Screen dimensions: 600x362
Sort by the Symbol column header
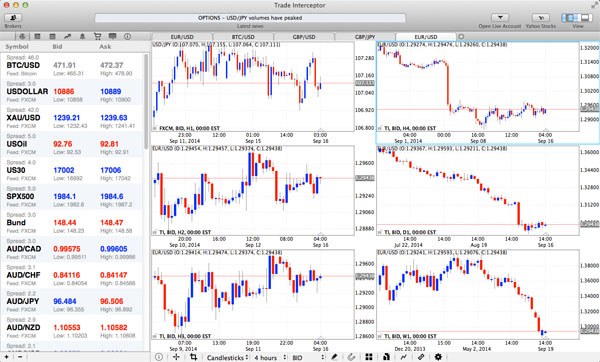coord(17,47)
